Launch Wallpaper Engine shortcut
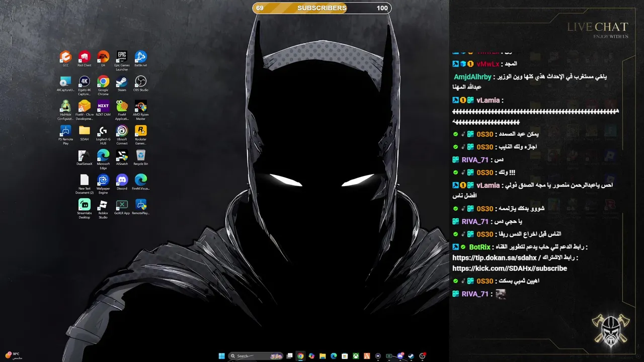Image resolution: width=644 pixels, height=362 pixels. click(x=103, y=184)
